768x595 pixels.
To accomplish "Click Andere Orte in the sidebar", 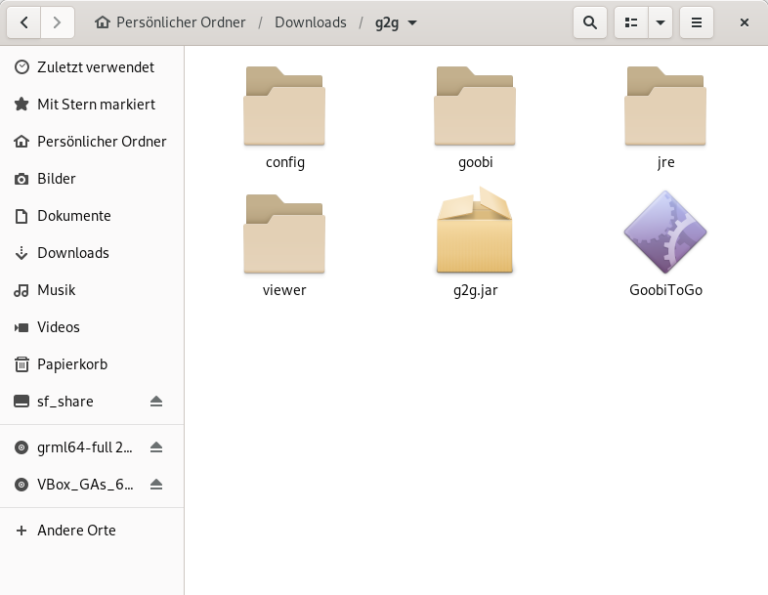I will click(x=76, y=530).
